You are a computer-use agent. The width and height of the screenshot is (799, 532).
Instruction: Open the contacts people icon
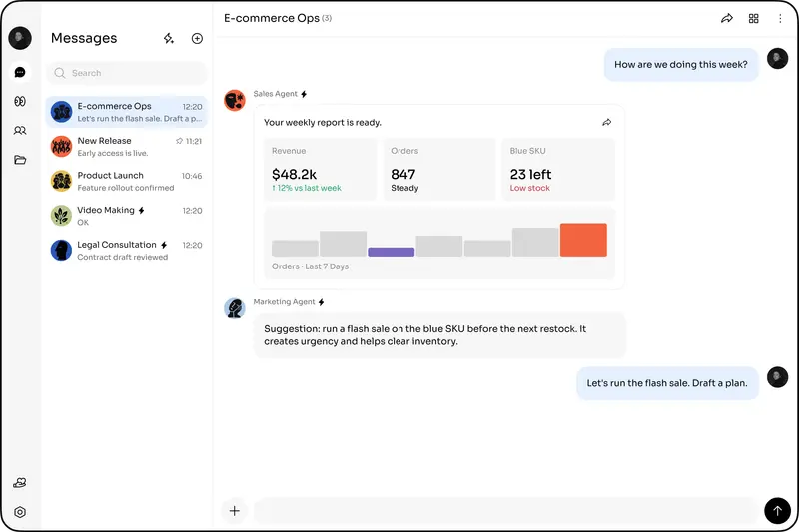20,131
